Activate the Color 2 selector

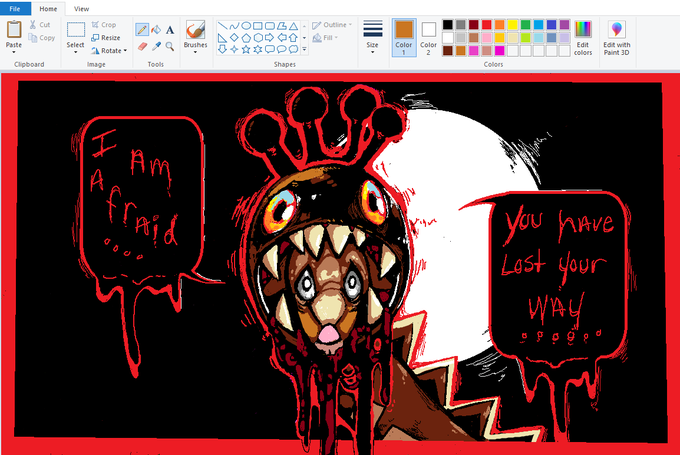(428, 38)
